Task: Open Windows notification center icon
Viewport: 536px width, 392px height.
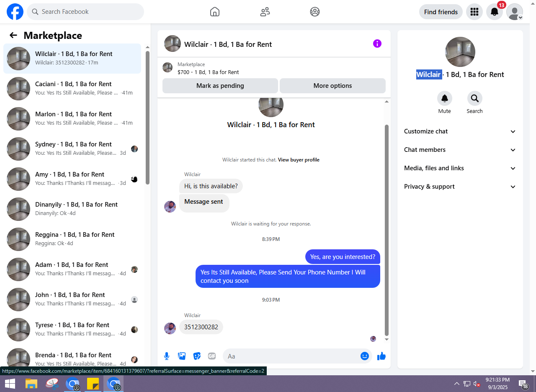Action: point(523,384)
